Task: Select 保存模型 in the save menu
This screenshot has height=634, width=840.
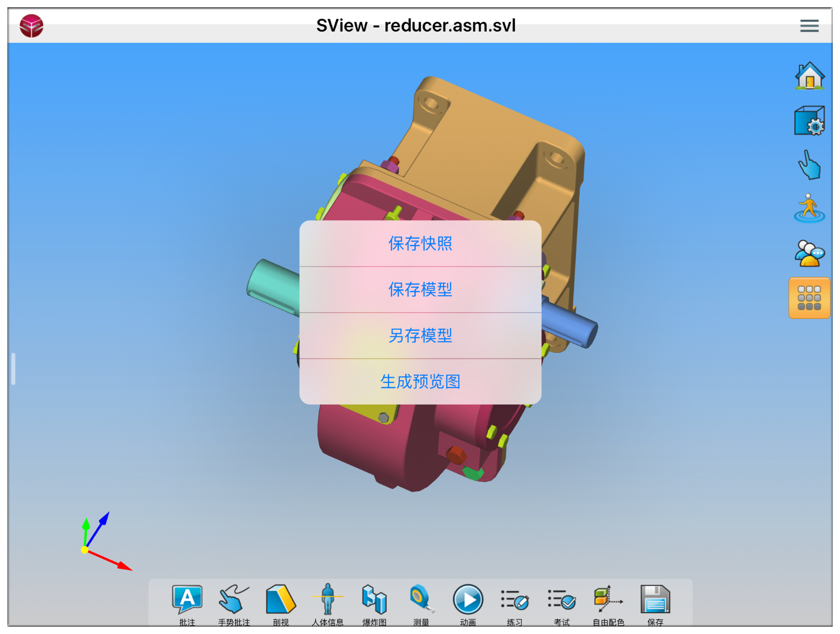Action: [x=420, y=289]
